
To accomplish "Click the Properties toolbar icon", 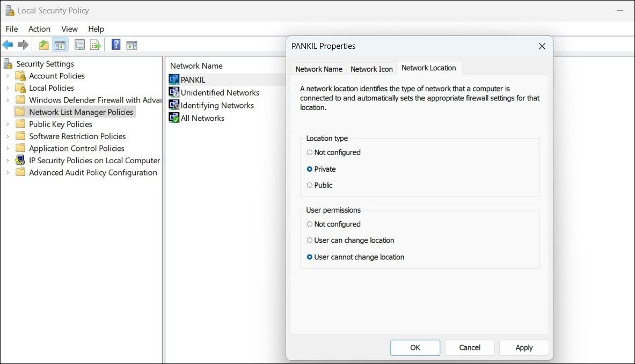I will tap(80, 45).
